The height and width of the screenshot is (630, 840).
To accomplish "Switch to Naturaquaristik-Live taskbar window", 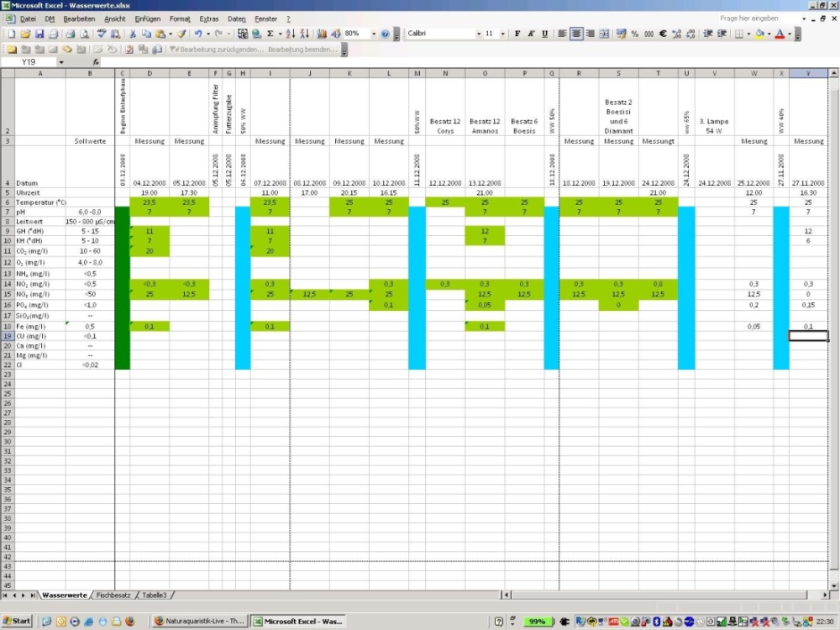I will (200, 622).
